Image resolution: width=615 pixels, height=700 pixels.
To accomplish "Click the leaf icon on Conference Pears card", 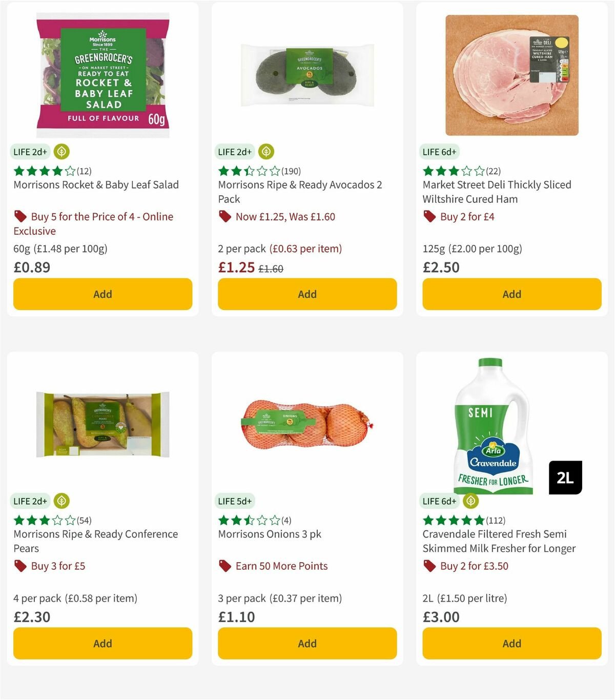I will (x=61, y=501).
